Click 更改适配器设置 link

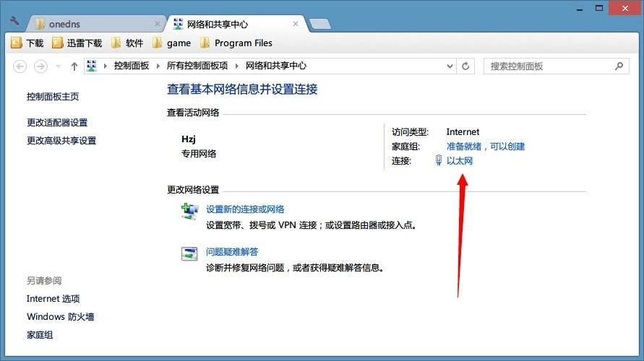click(57, 123)
